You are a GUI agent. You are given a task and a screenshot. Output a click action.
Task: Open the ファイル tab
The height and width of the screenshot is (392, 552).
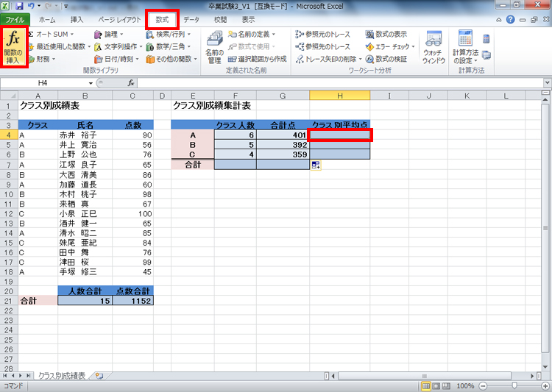click(x=15, y=20)
